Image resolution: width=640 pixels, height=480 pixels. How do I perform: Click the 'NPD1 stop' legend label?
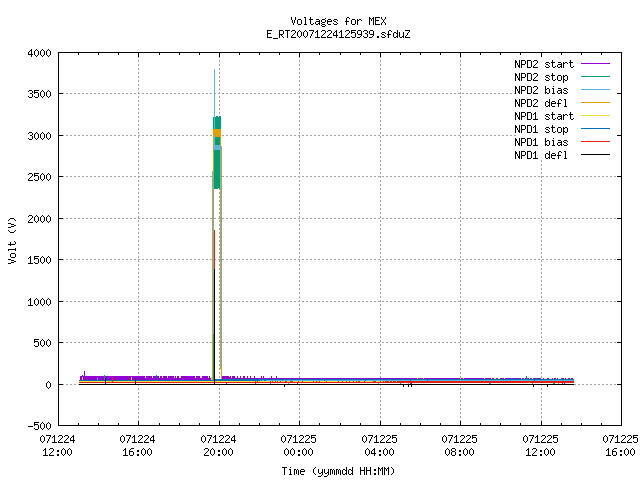click(541, 129)
